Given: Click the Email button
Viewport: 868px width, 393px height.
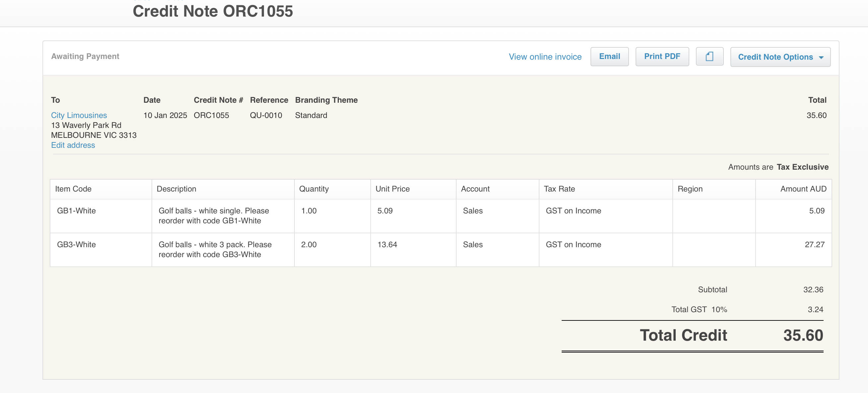Looking at the screenshot, I should point(609,57).
